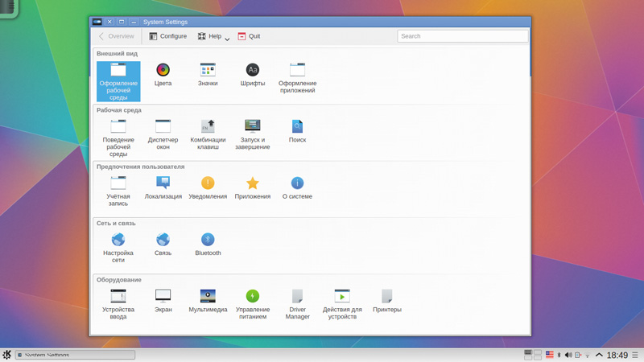Open Локализация settings
Image resolution: width=644 pixels, height=362 pixels.
coord(163,188)
